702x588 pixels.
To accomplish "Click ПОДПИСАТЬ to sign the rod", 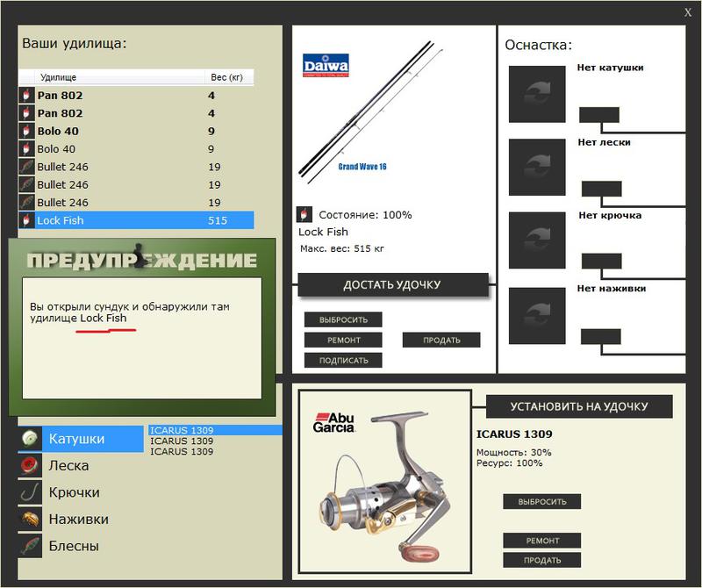I will tap(343, 360).
